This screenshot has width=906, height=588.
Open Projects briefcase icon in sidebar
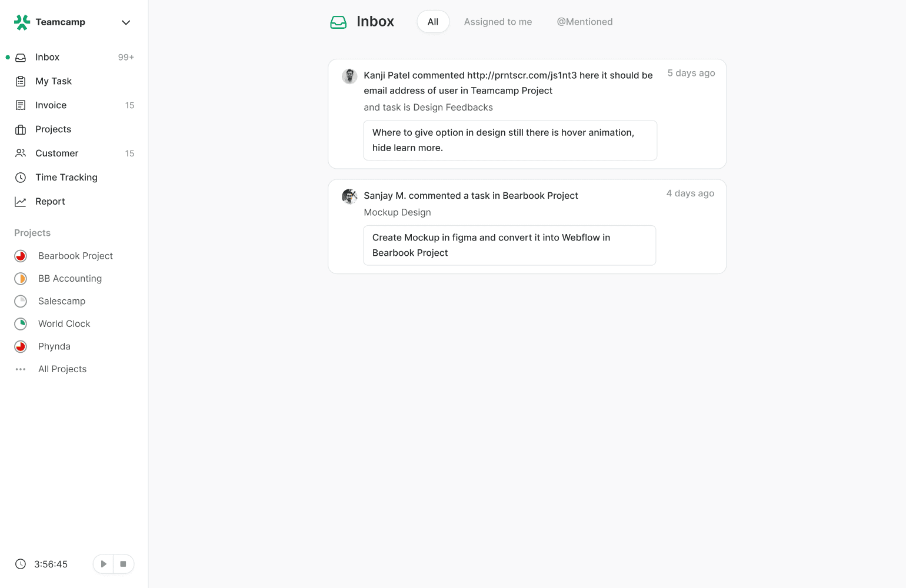(21, 129)
